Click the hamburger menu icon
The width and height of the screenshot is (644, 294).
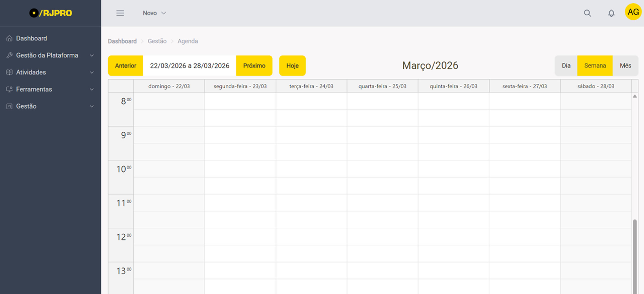tap(120, 13)
